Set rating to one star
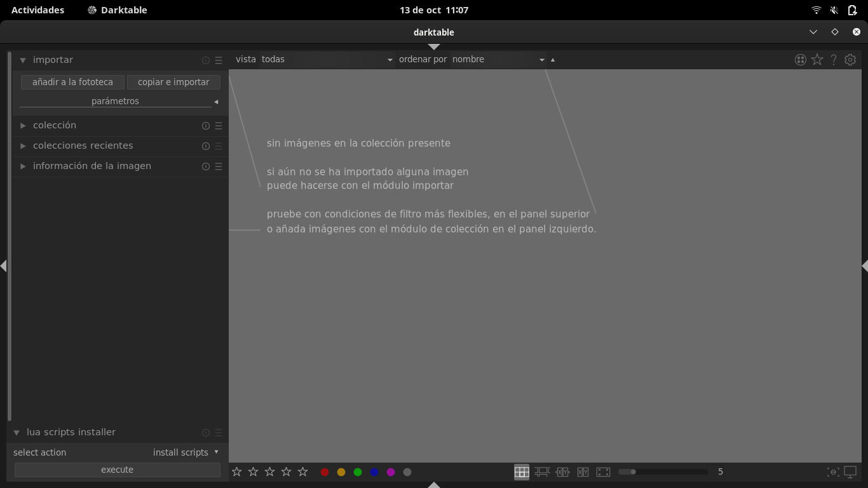Viewport: 868px width, 488px height. click(237, 471)
